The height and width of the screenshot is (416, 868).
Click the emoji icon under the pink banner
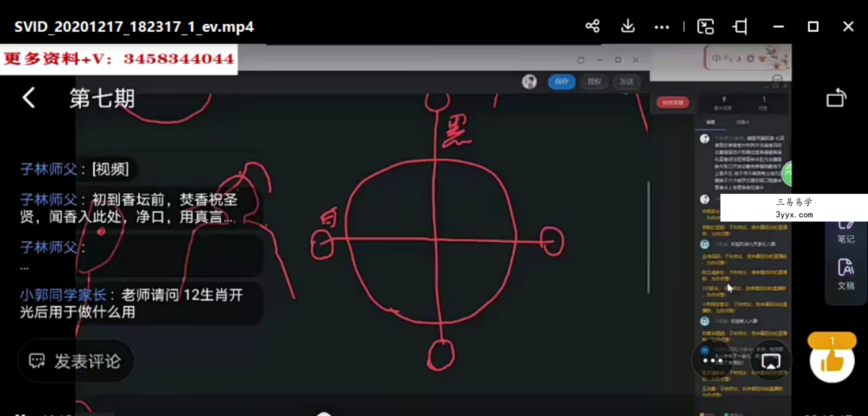coord(778,78)
